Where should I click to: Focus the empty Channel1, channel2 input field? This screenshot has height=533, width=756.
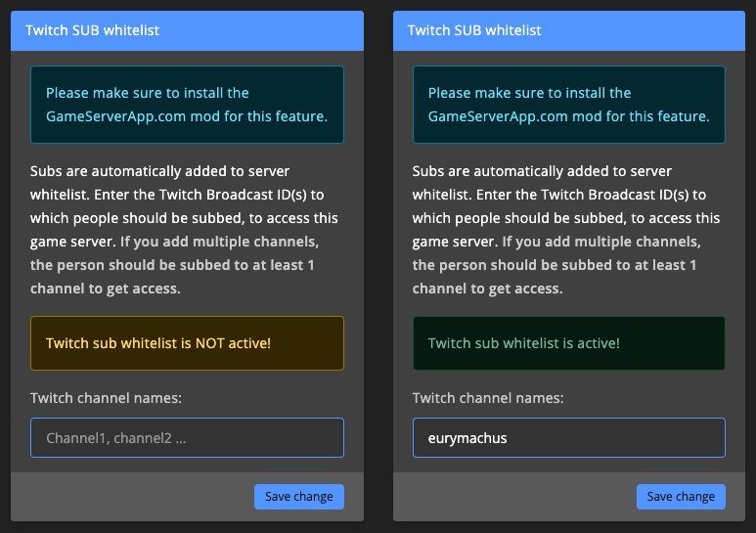(187, 437)
